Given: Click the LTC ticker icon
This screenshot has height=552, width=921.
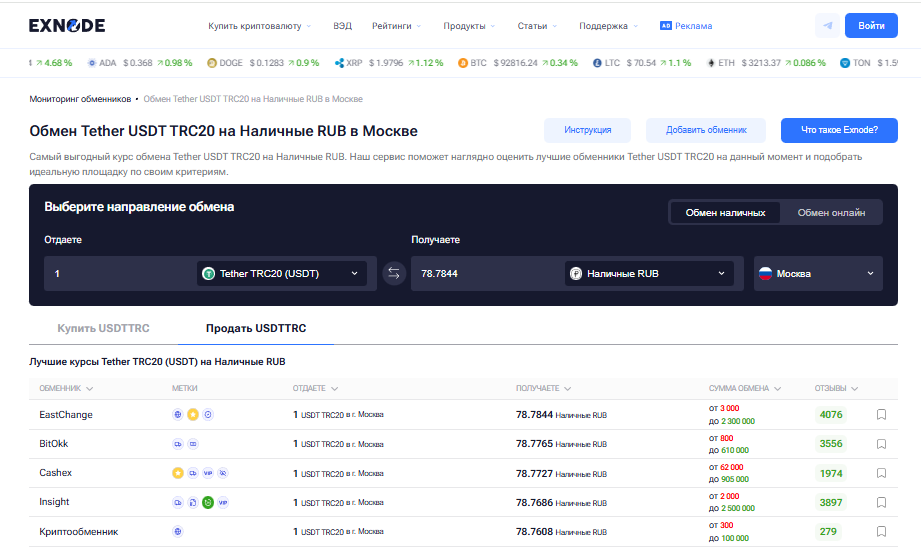Looking at the screenshot, I should pyautogui.click(x=597, y=63).
